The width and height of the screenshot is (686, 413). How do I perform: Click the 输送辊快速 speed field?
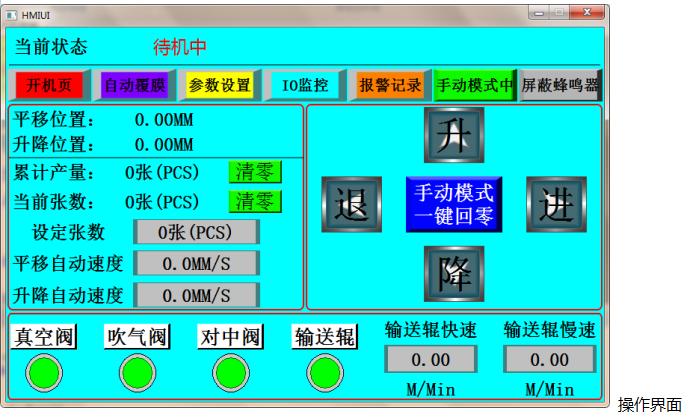[430, 359]
